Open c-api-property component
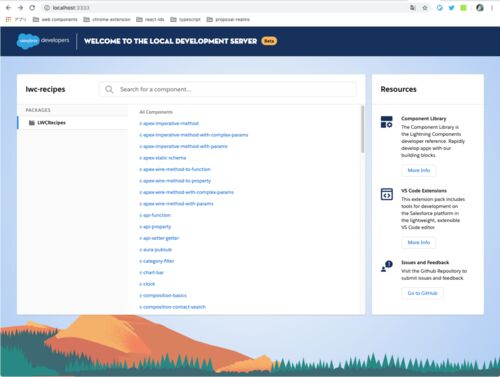Screen dimensions: 500x377 (155, 227)
